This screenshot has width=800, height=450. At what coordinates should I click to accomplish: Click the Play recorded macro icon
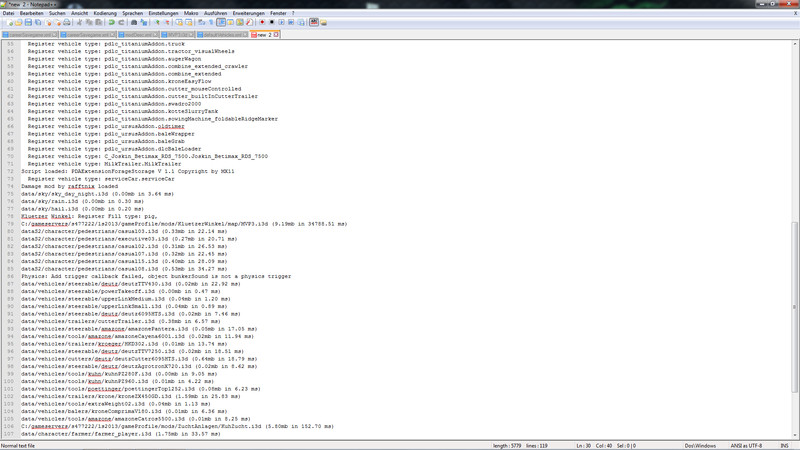click(x=282, y=22)
